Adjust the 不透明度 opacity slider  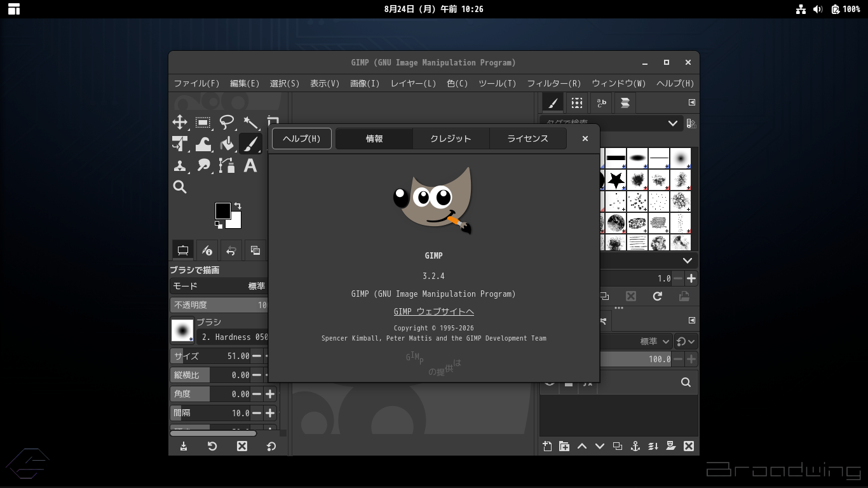219,305
